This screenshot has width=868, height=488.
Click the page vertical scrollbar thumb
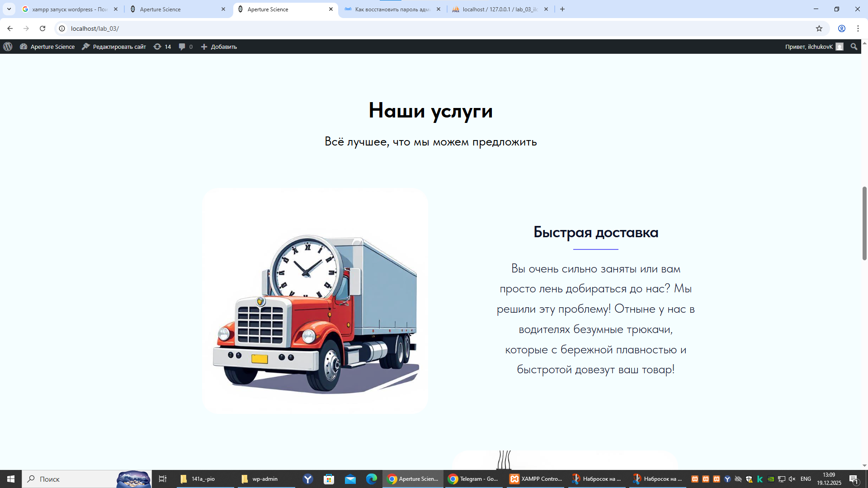tap(864, 223)
